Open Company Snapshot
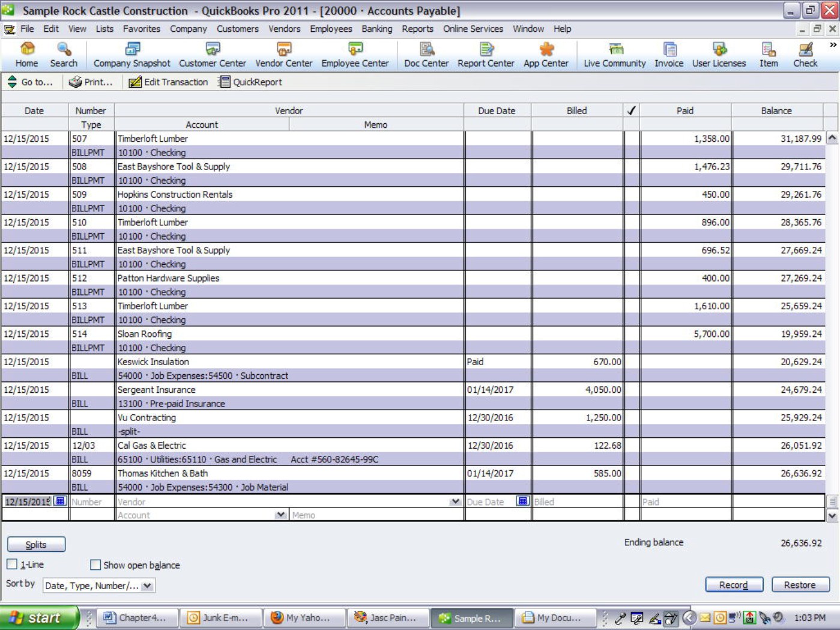 click(131, 55)
